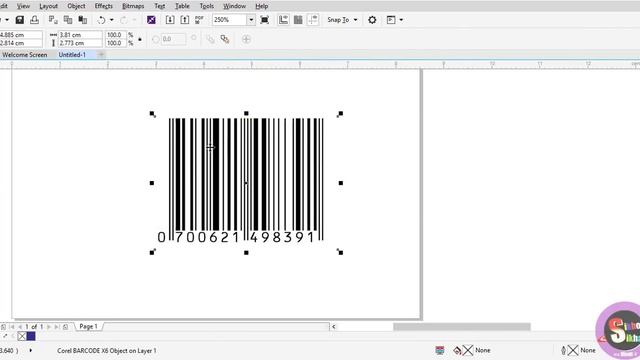Open the Object menu

point(76,6)
